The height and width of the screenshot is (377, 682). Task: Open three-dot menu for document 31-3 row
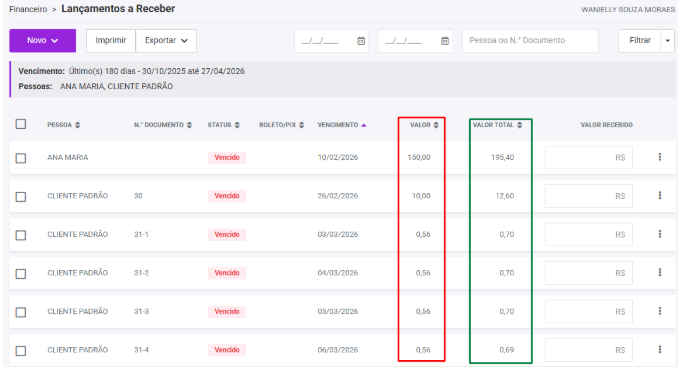[660, 311]
